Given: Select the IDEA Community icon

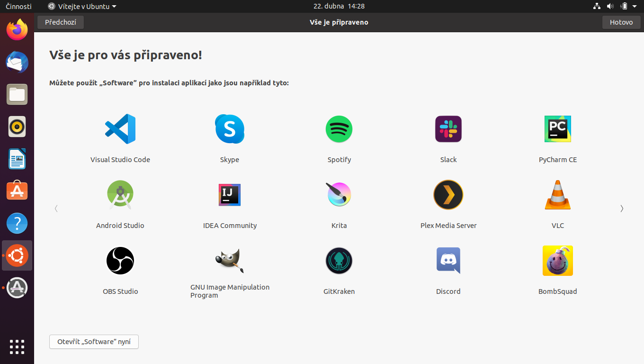Looking at the screenshot, I should point(230,195).
